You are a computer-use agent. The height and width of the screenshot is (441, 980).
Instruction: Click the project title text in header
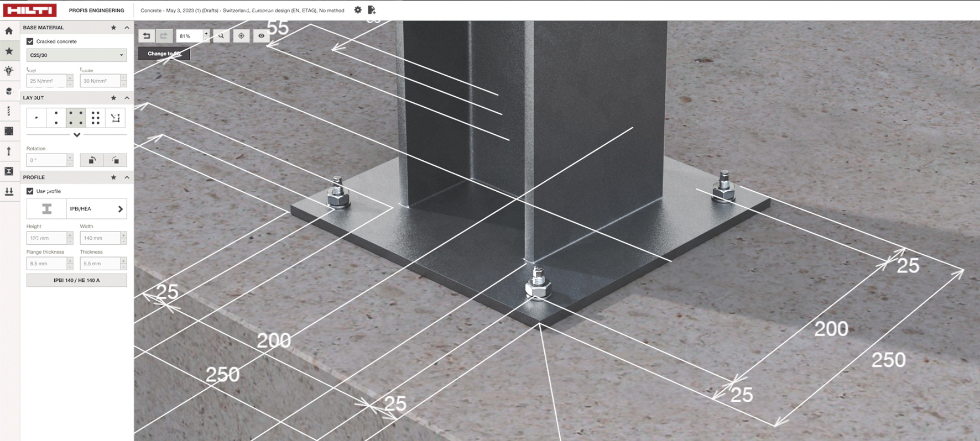point(242,11)
